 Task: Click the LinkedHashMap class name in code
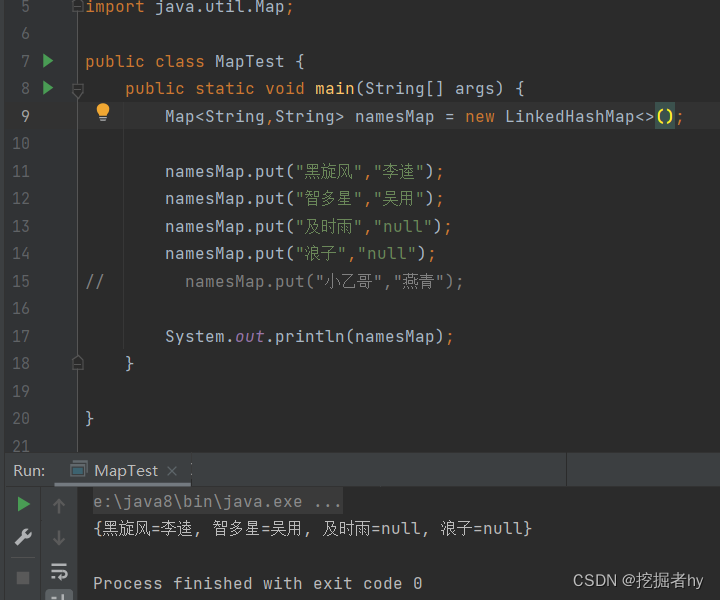pyautogui.click(x=569, y=116)
